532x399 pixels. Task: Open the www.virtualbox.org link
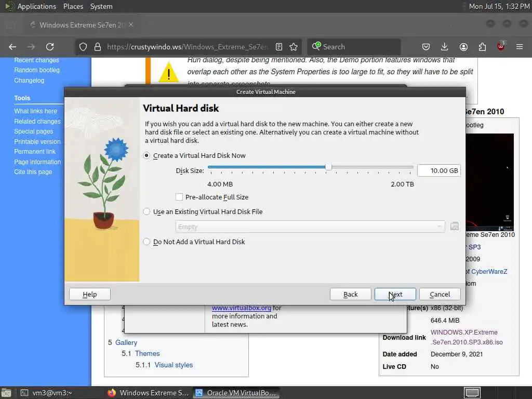click(x=242, y=308)
